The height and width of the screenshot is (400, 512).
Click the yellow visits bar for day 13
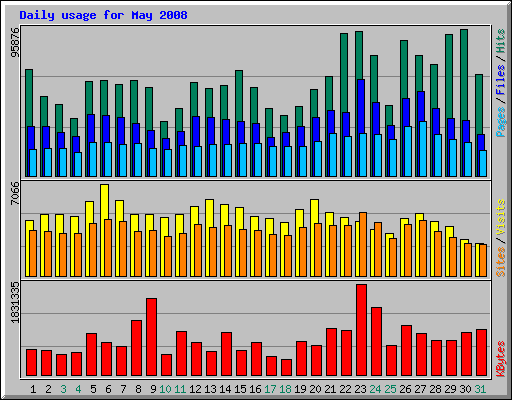click(209, 213)
